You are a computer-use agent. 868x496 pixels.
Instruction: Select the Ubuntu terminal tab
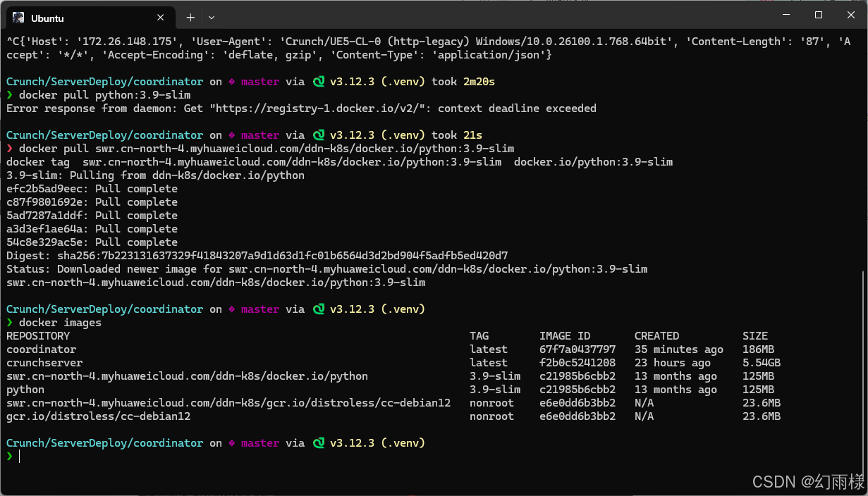[90, 17]
